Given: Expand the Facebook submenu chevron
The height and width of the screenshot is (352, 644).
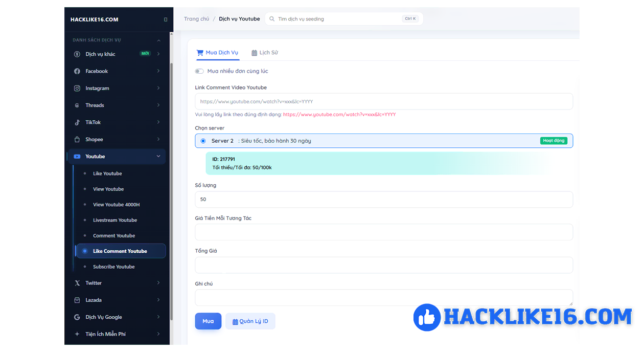Looking at the screenshot, I should tap(158, 71).
